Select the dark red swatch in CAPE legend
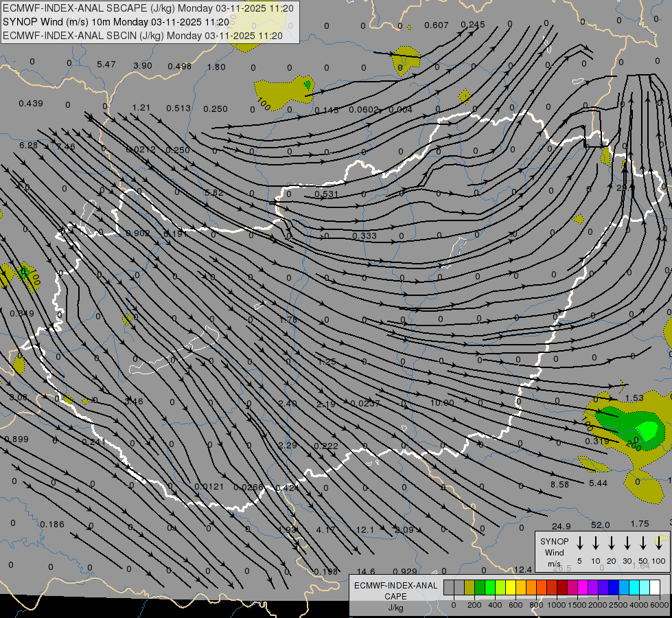The image size is (672, 618). 562,587
